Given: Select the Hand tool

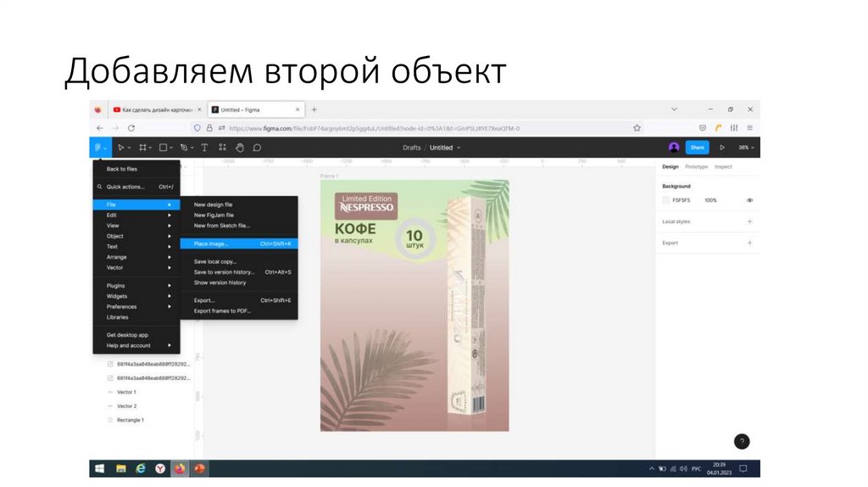Looking at the screenshot, I should [x=240, y=148].
